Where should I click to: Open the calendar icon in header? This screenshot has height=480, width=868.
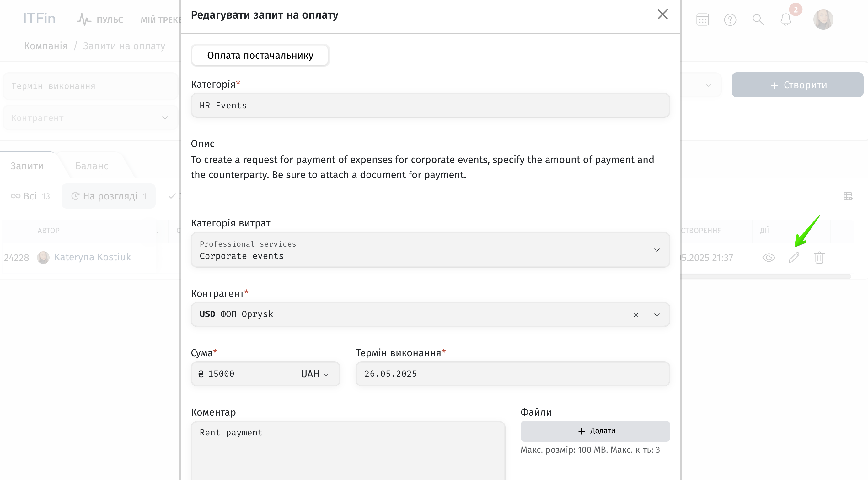(703, 19)
